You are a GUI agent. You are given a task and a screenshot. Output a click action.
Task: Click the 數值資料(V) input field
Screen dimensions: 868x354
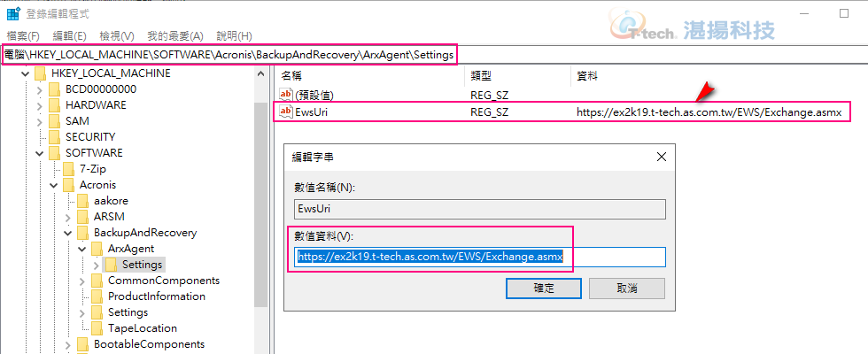click(479, 258)
